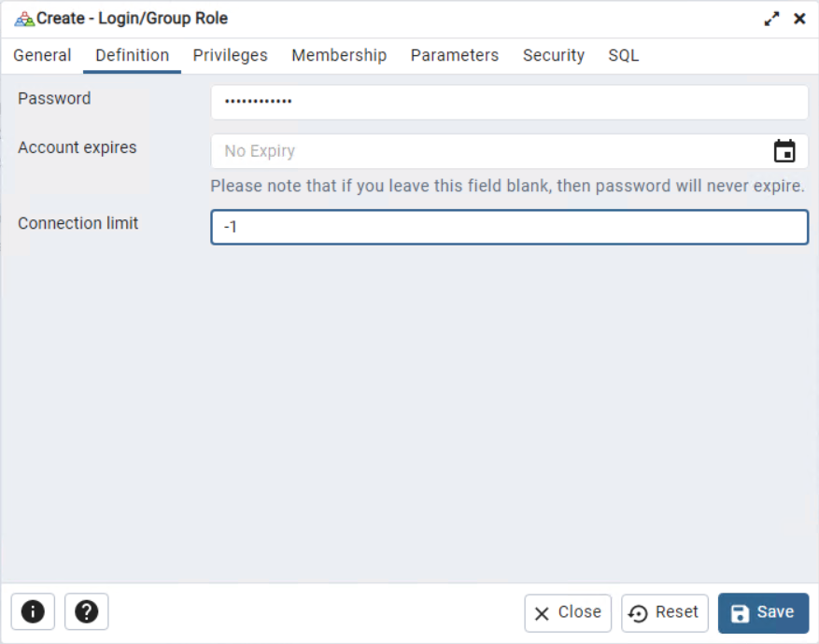Switch to the Security tab
The width and height of the screenshot is (819, 644).
pyautogui.click(x=554, y=56)
